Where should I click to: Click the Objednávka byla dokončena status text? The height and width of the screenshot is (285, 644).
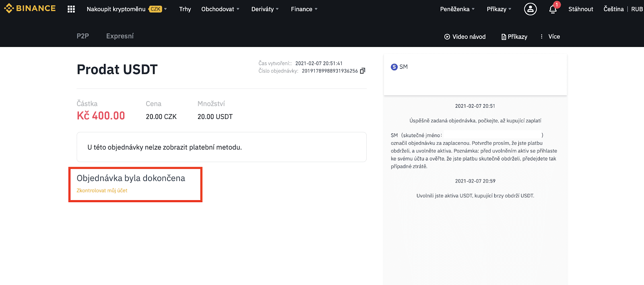click(x=131, y=178)
